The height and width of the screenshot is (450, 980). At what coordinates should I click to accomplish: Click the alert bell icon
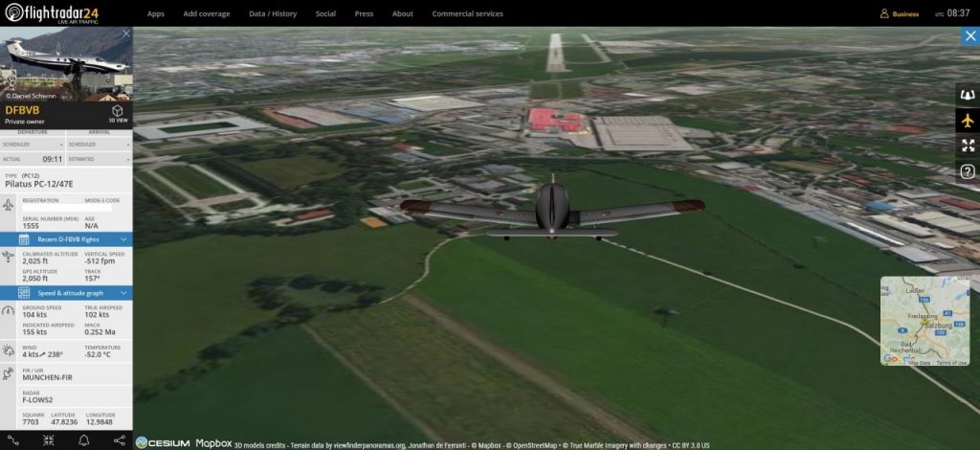click(x=84, y=440)
